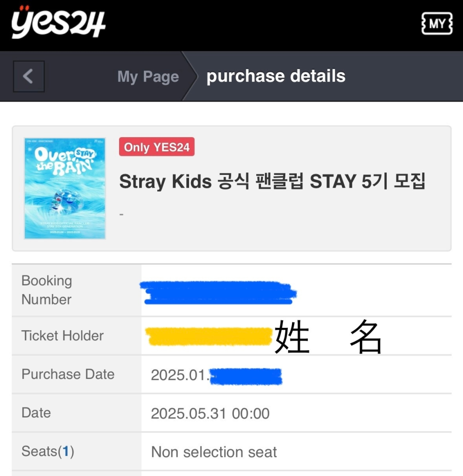Click the Booking Number label
Screen dimensions: 463x476
pyautogui.click(x=47, y=290)
